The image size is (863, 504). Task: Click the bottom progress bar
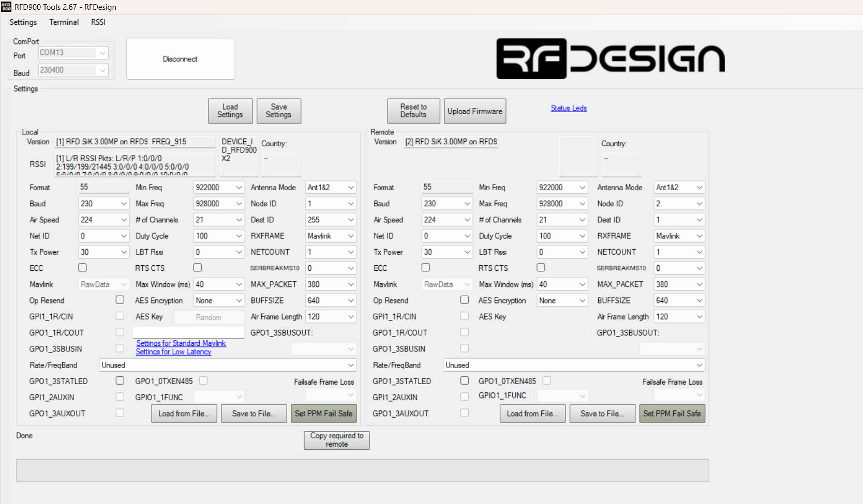362,470
